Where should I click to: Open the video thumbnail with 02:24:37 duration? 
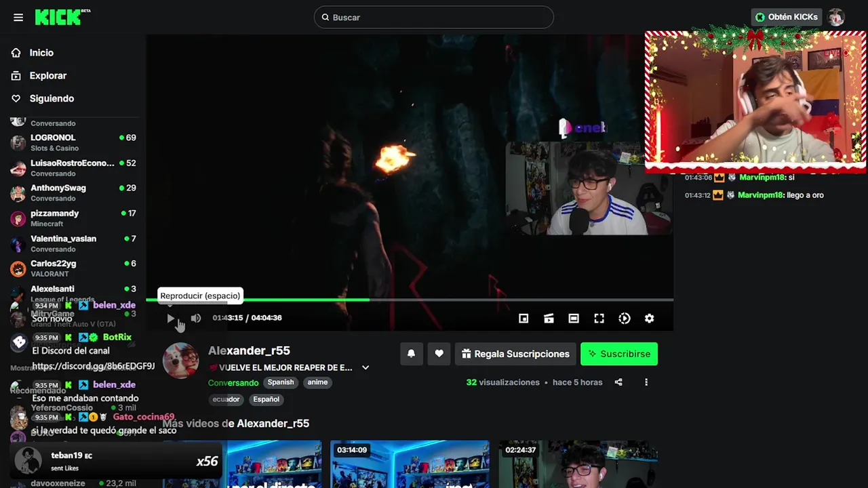(578, 464)
